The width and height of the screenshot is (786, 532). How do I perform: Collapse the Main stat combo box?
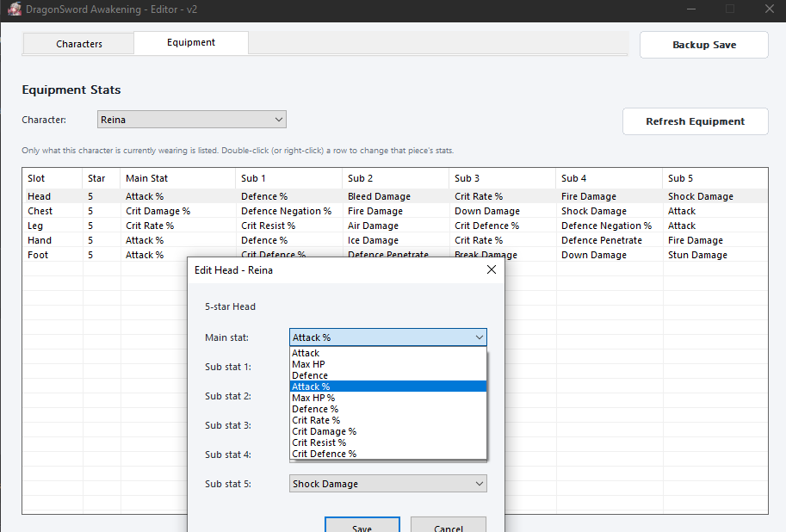(387, 337)
